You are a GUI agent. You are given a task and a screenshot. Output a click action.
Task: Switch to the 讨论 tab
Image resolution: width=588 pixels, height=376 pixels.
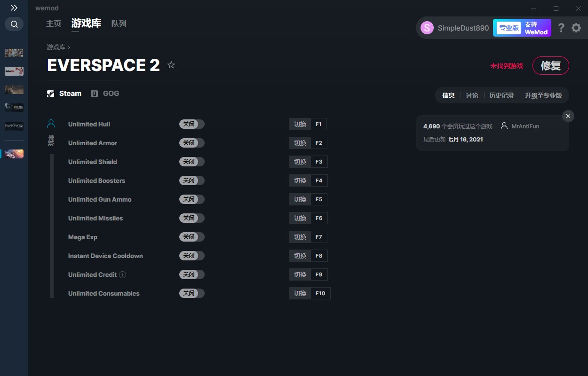(x=472, y=95)
